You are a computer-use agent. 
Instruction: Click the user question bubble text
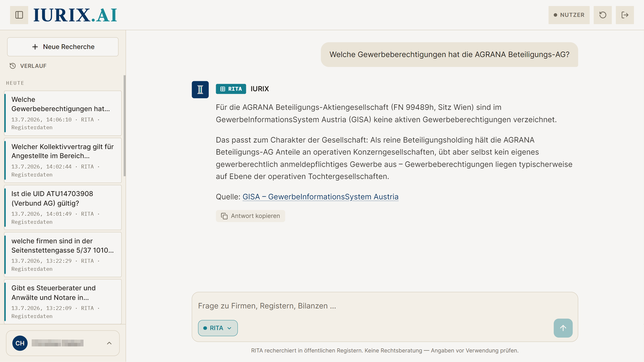(449, 55)
